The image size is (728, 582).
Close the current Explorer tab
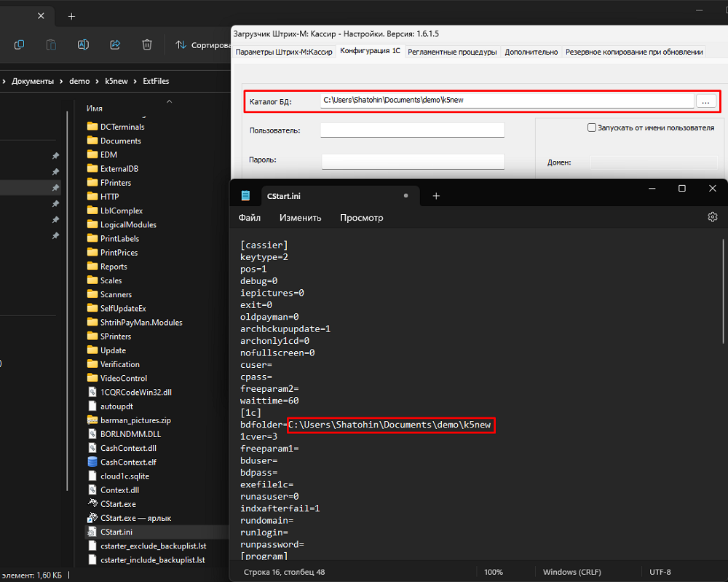click(x=41, y=16)
